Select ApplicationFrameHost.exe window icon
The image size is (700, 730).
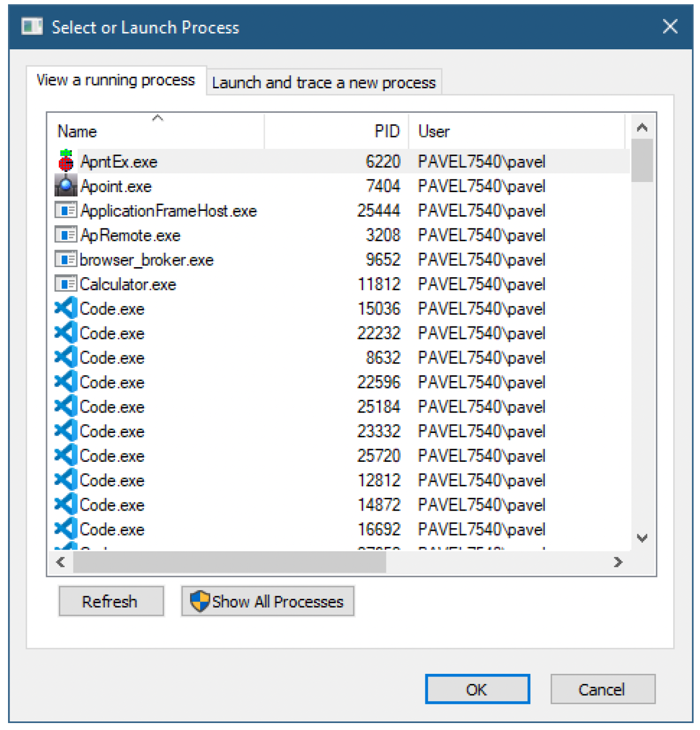66,210
